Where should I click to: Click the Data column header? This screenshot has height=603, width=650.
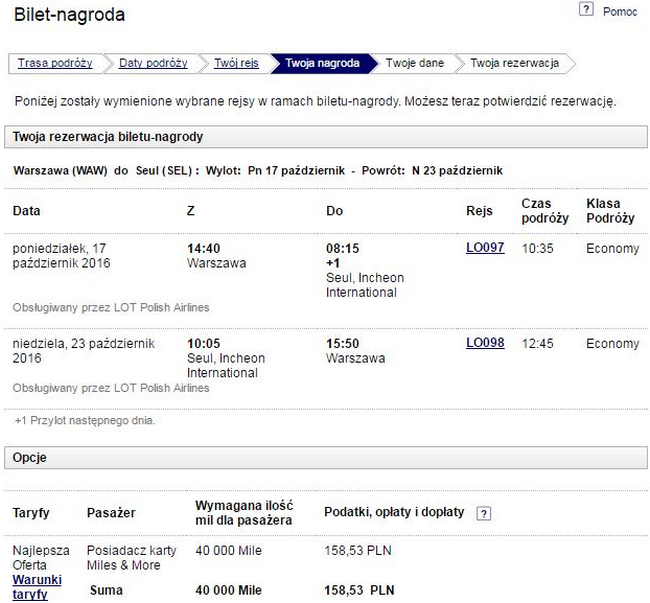point(27,211)
